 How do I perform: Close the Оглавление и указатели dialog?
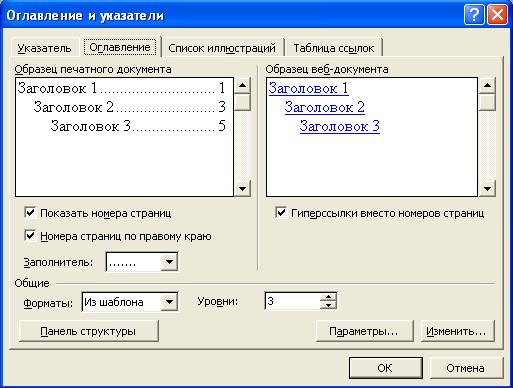(x=497, y=15)
